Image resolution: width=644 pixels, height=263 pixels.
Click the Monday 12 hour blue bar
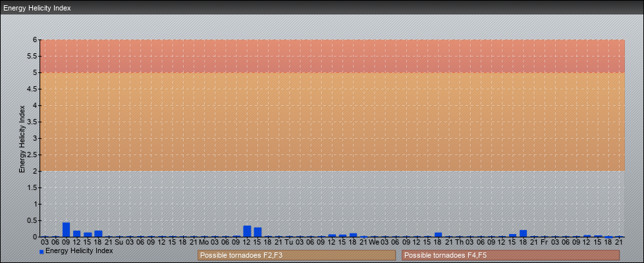pos(247,231)
